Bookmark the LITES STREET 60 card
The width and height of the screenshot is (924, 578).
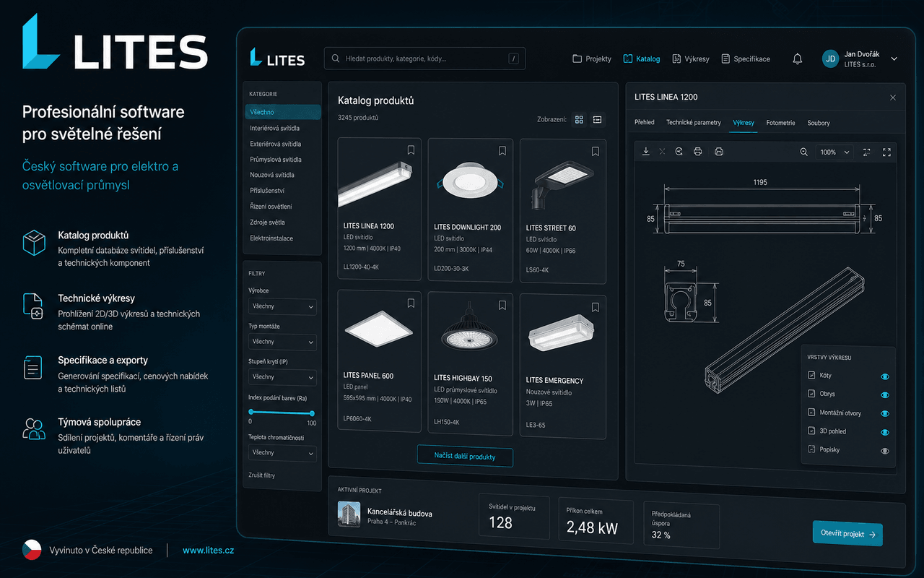pyautogui.click(x=596, y=152)
